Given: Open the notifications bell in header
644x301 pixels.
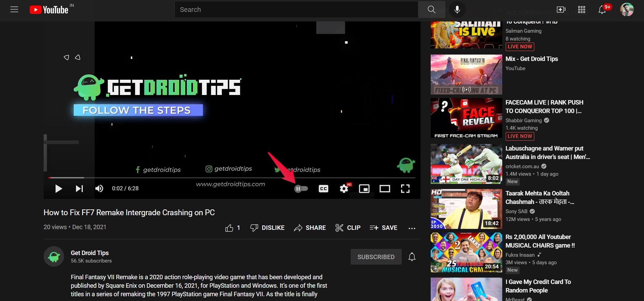Looking at the screenshot, I should [x=602, y=10].
